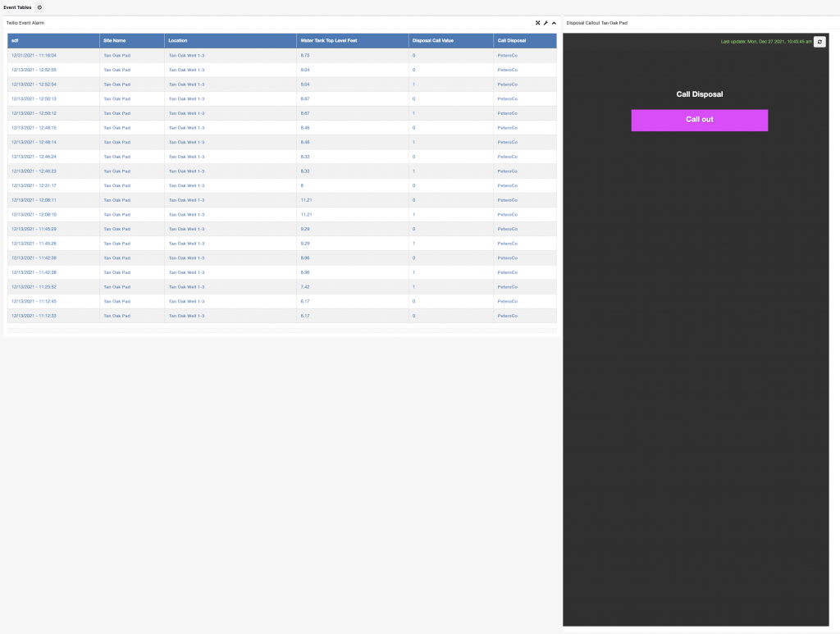This screenshot has height=634, width=840.
Task: Click the Call Disposal widget heading
Action: 700,94
